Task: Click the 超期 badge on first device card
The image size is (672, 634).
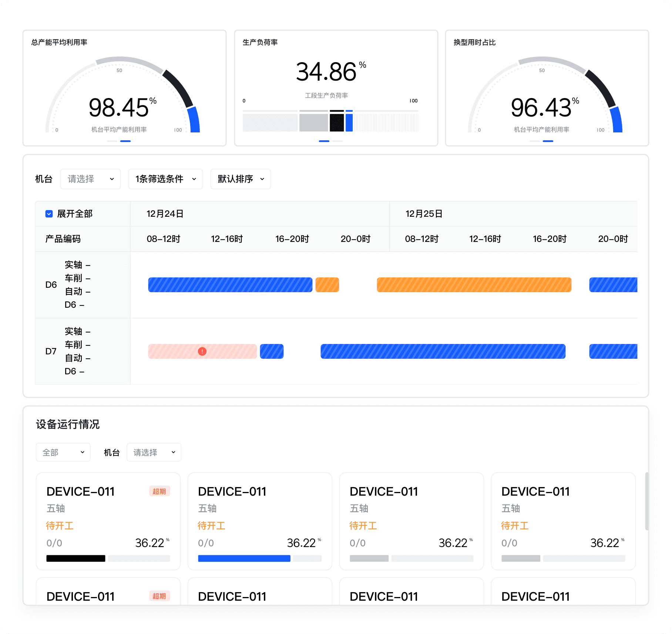Action: (159, 491)
